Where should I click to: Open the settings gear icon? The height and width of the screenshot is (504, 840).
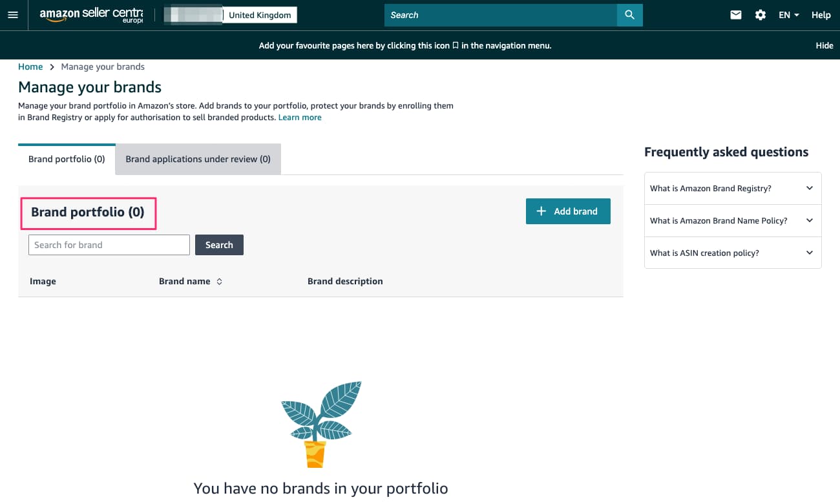[x=761, y=15]
